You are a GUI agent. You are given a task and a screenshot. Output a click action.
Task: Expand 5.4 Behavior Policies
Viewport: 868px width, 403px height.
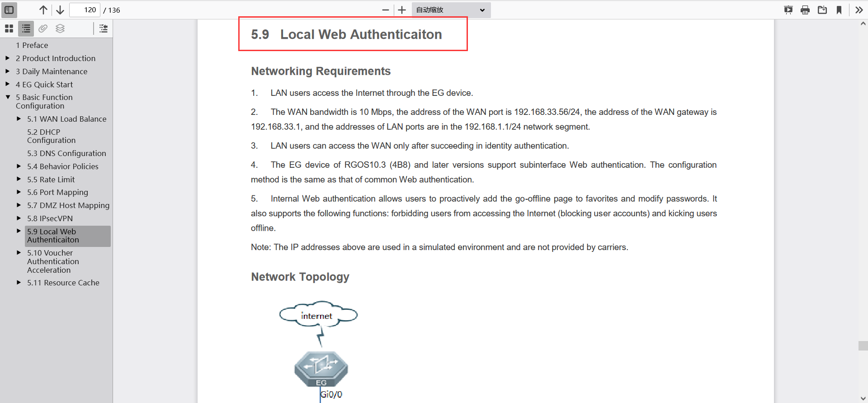click(x=19, y=166)
